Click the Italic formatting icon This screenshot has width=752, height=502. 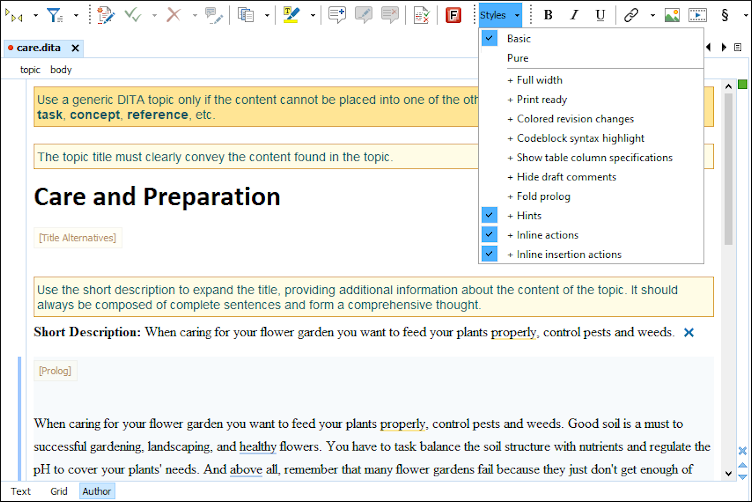coord(574,15)
